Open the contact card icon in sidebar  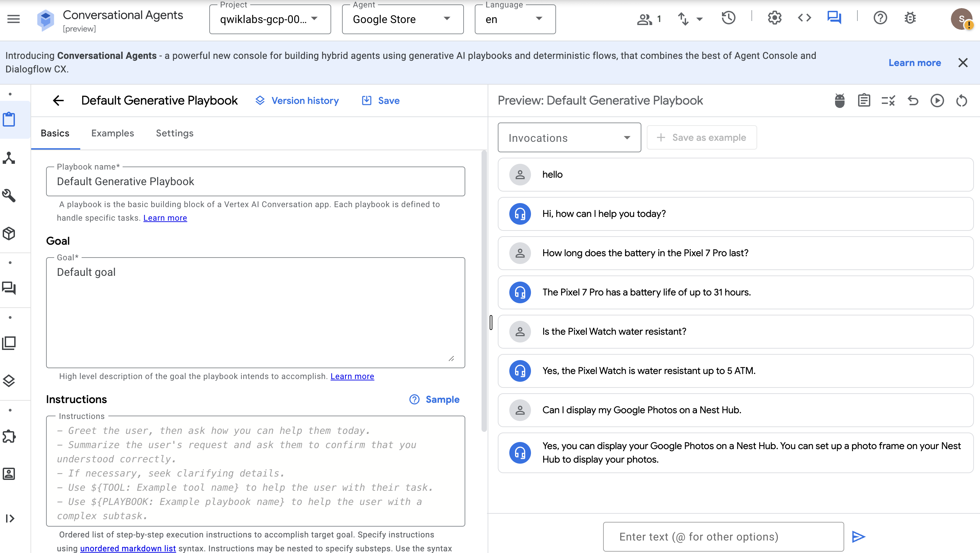pos(9,473)
